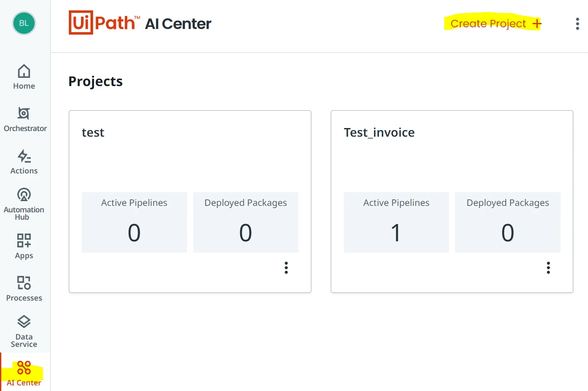
Task: Open Orchestrator from the sidebar
Action: tap(25, 119)
